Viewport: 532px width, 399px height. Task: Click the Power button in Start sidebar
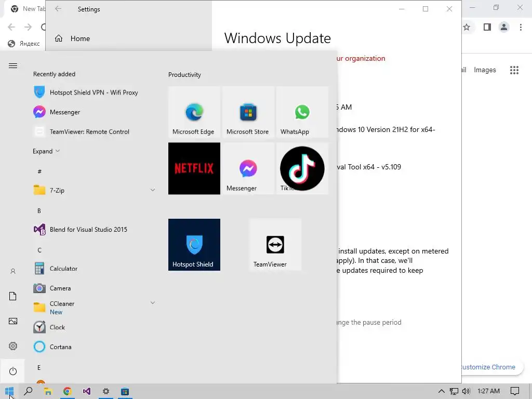click(13, 371)
